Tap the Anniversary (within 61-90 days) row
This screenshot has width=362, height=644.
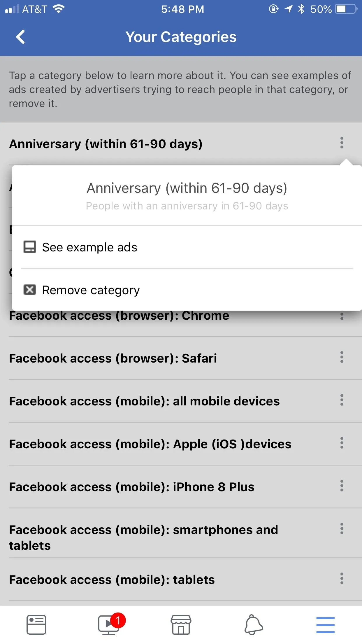click(181, 144)
